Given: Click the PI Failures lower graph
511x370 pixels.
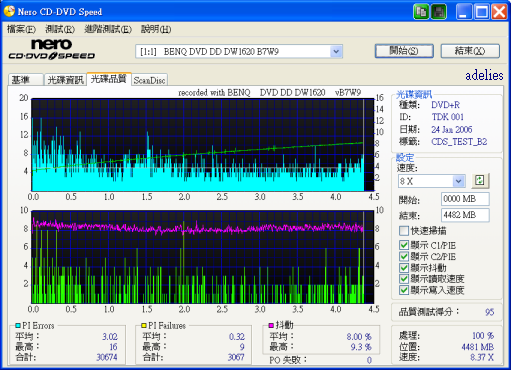Looking at the screenshot, I should click(x=203, y=257).
